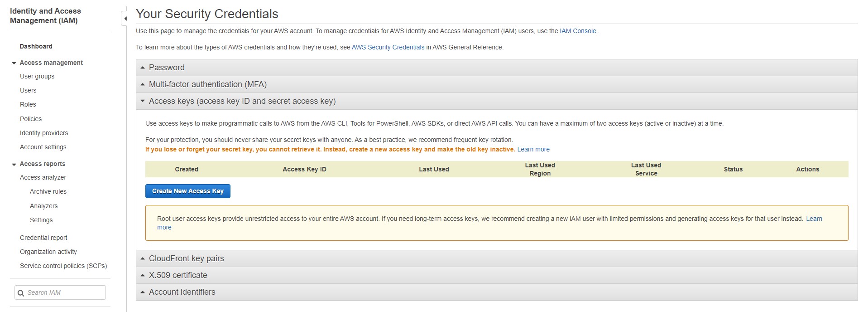Click the Search IAM input field
Image resolution: width=868 pixels, height=312 pixels.
(x=60, y=292)
